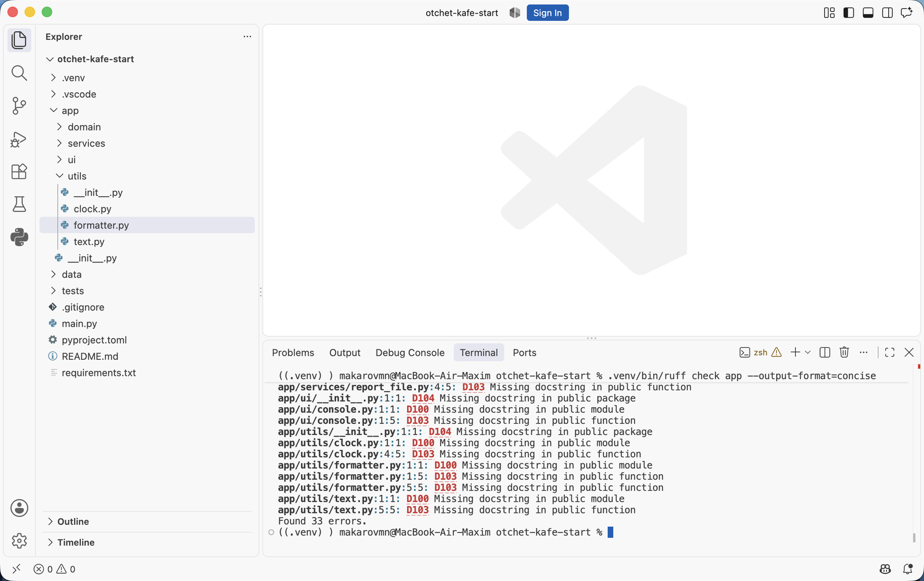This screenshot has width=924, height=581.
Task: Click the Explorer more actions ellipsis
Action: [x=247, y=36]
